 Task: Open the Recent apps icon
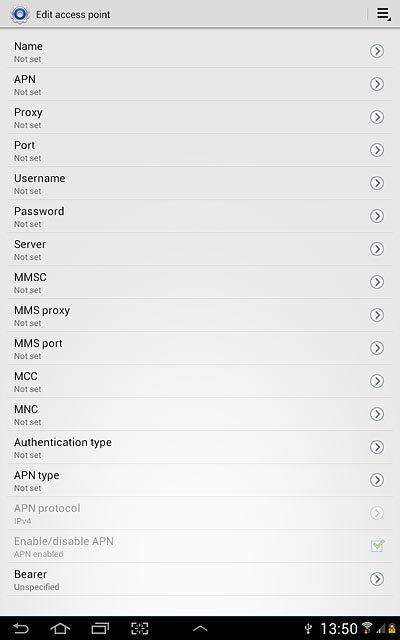click(100, 628)
